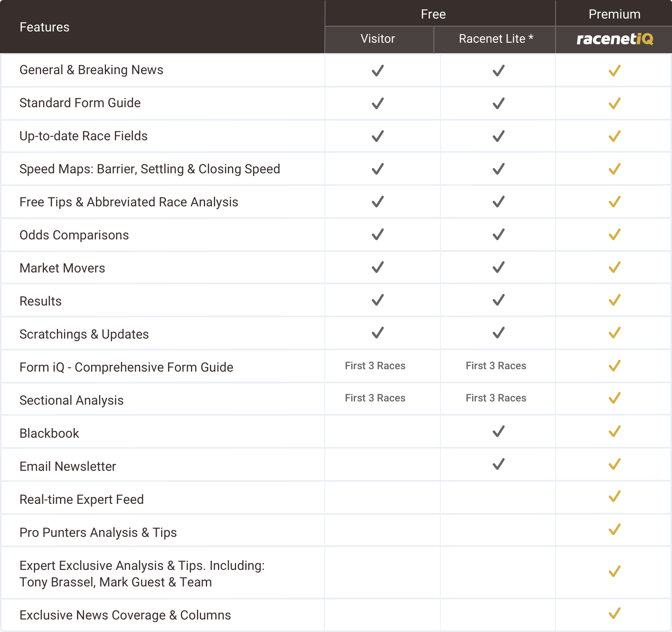Image resolution: width=672 pixels, height=632 pixels.
Task: Expand the Form iQ - Comprehensive Form Guide row
Action: point(126,367)
